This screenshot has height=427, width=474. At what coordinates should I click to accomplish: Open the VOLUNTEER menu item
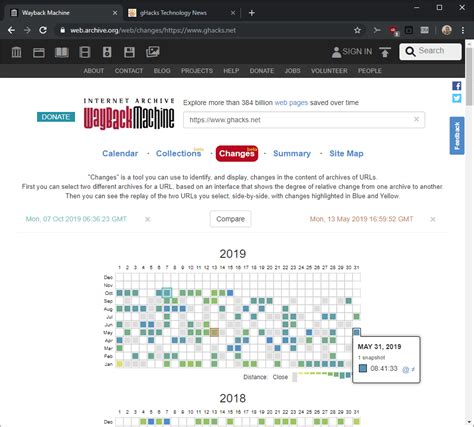pyautogui.click(x=329, y=71)
